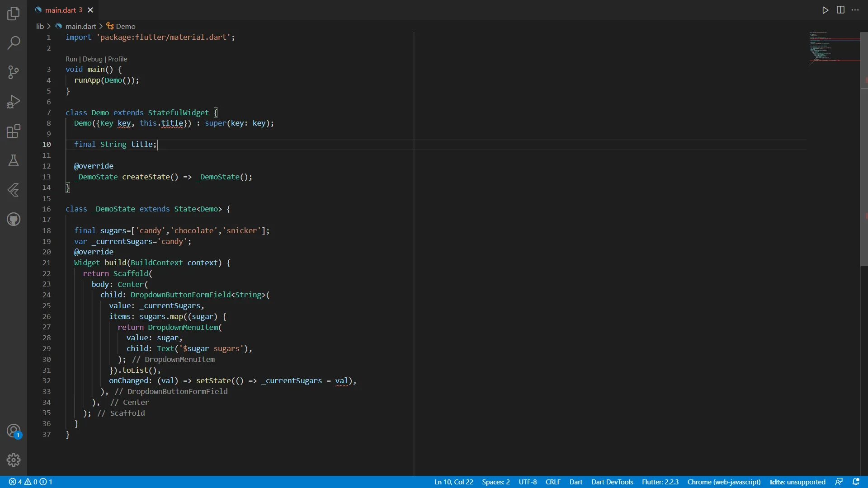Screen dimensions: 868x488
Task: Open the More Actions ellipsis menu
Action: (x=855, y=10)
